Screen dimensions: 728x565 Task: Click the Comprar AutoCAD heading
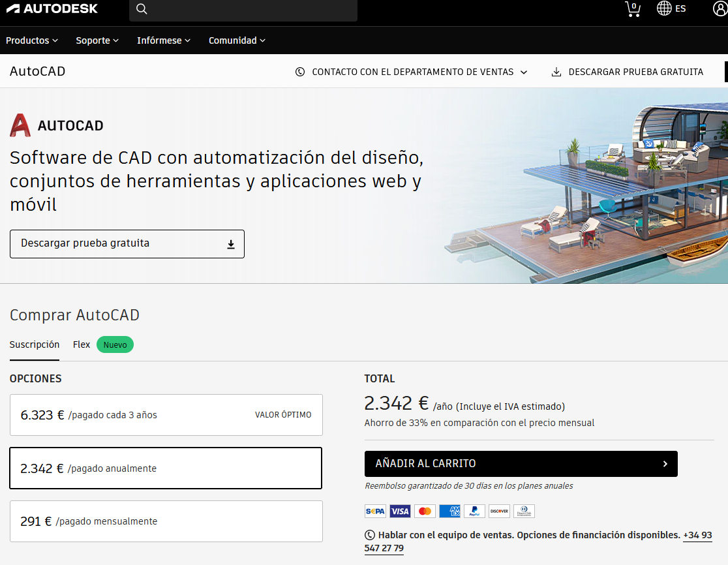[75, 314]
